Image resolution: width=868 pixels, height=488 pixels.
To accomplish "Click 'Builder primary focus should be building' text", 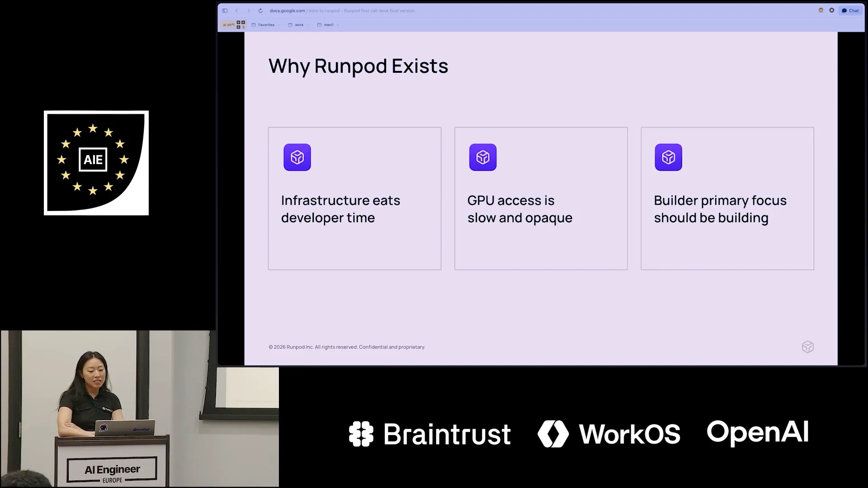I will (720, 209).
